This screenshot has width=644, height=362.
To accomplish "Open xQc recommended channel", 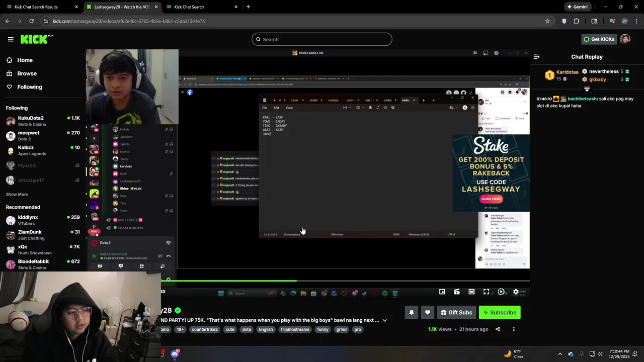I will [43, 249].
